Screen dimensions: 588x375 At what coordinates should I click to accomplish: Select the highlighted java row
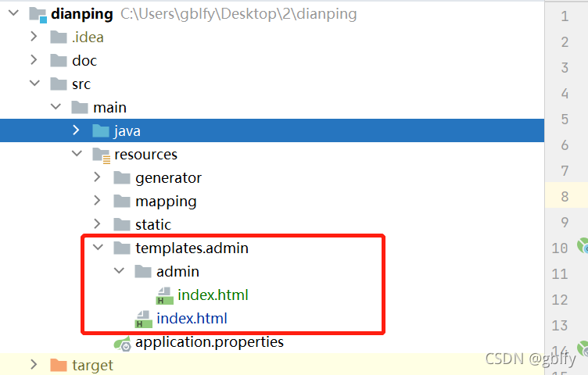point(272,130)
